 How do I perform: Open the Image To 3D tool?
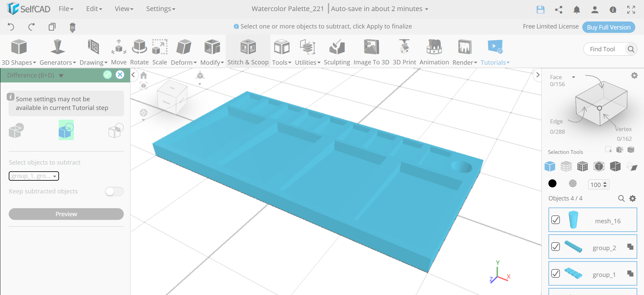371,52
